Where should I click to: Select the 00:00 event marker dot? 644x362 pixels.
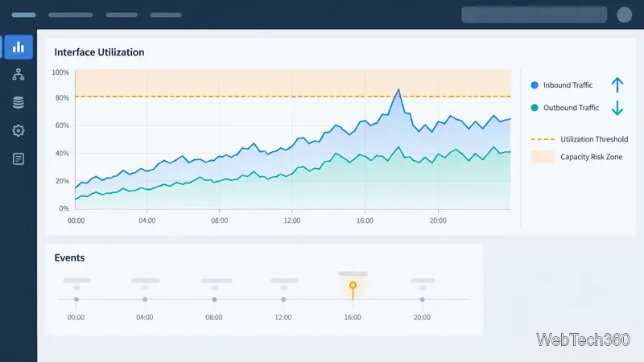click(76, 299)
